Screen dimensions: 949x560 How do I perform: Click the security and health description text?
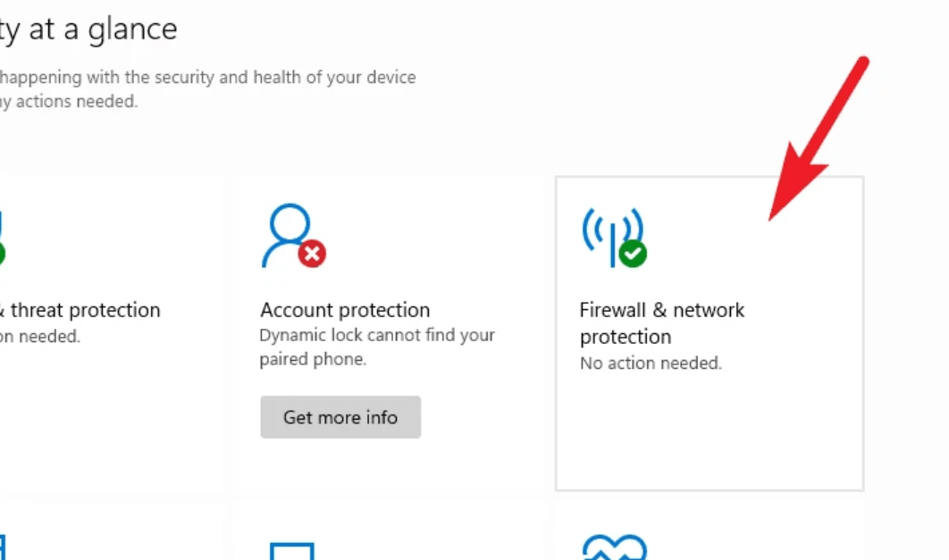point(207,78)
